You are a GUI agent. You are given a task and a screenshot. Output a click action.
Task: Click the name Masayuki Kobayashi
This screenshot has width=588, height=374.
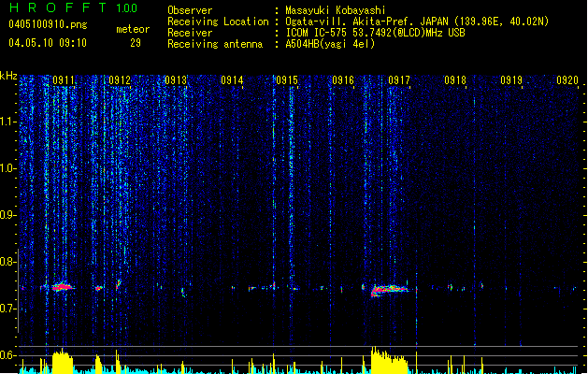click(x=336, y=10)
